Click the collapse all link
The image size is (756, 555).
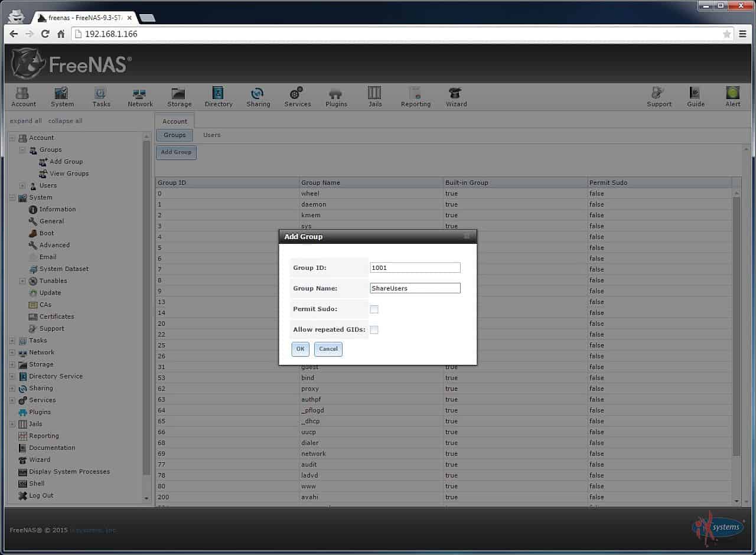point(65,121)
